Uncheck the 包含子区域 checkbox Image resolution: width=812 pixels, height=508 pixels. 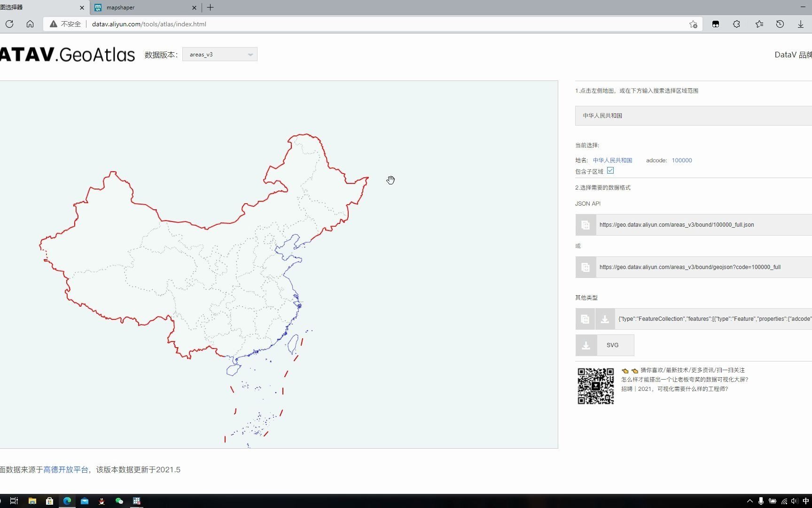pyautogui.click(x=610, y=171)
